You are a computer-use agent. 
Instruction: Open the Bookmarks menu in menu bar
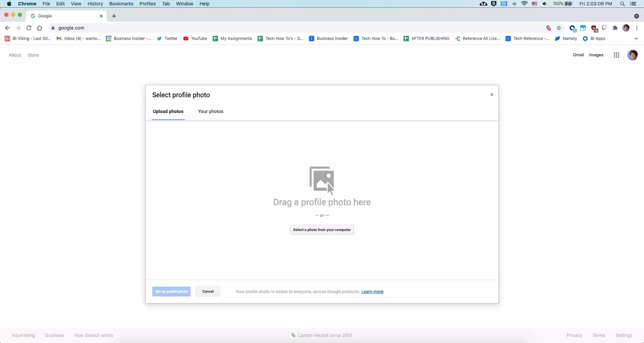121,4
